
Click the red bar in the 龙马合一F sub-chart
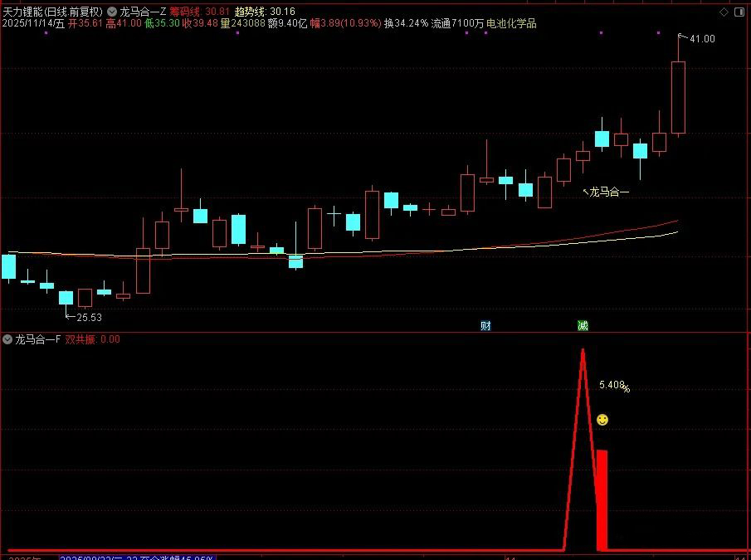click(x=602, y=500)
